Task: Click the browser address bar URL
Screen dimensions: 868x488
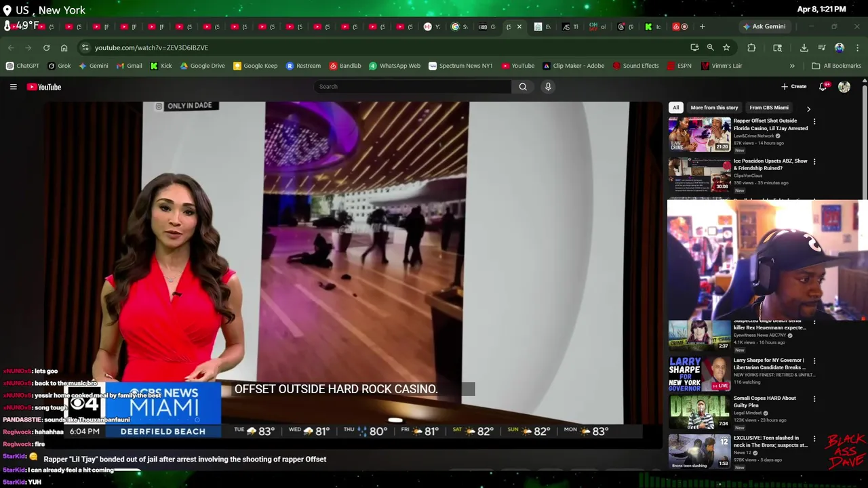Action: 151,47
